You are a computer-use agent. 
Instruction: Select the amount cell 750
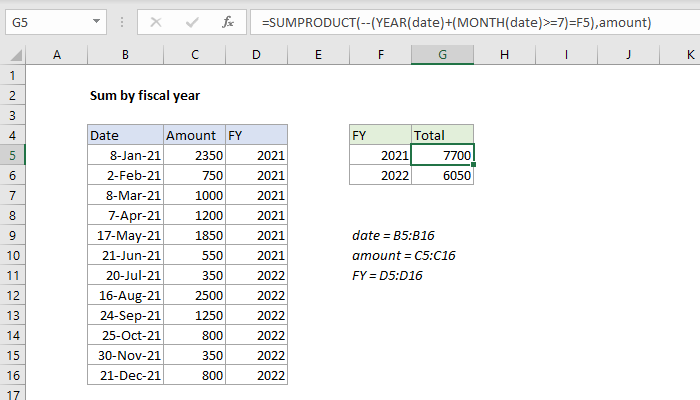pos(195,175)
